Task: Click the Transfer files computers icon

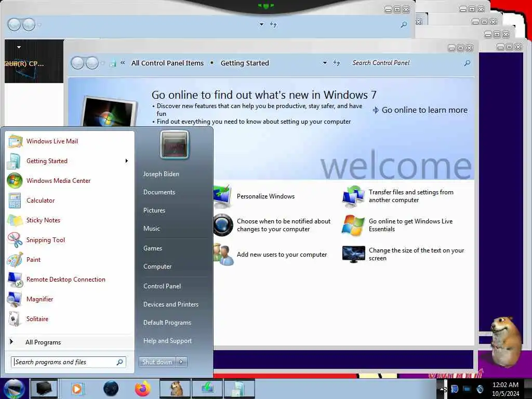Action: tap(353, 196)
